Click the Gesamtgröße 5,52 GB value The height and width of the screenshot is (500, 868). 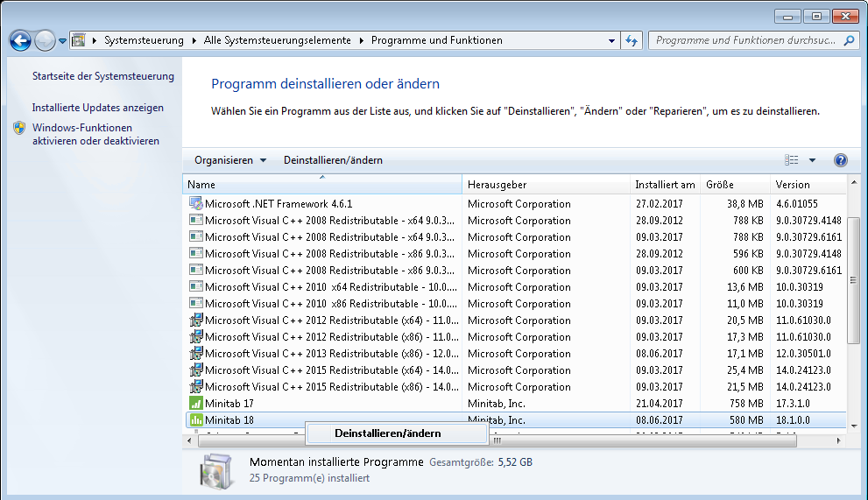(515, 462)
